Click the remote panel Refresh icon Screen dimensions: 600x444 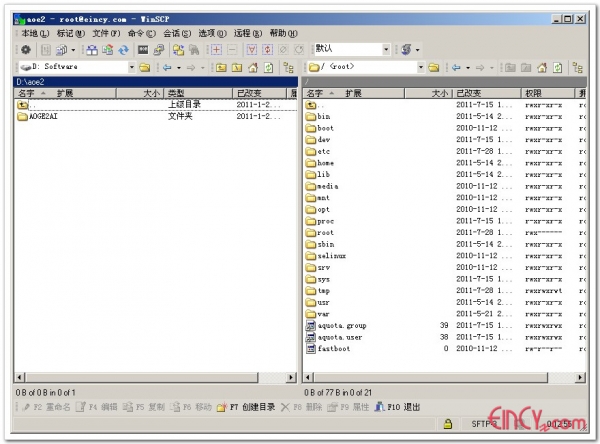pyautogui.click(x=558, y=68)
